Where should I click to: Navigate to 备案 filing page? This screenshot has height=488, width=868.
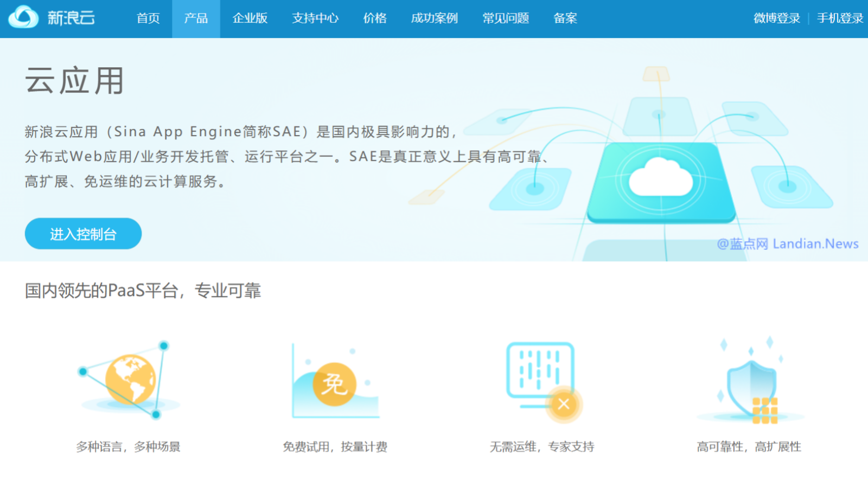[565, 18]
